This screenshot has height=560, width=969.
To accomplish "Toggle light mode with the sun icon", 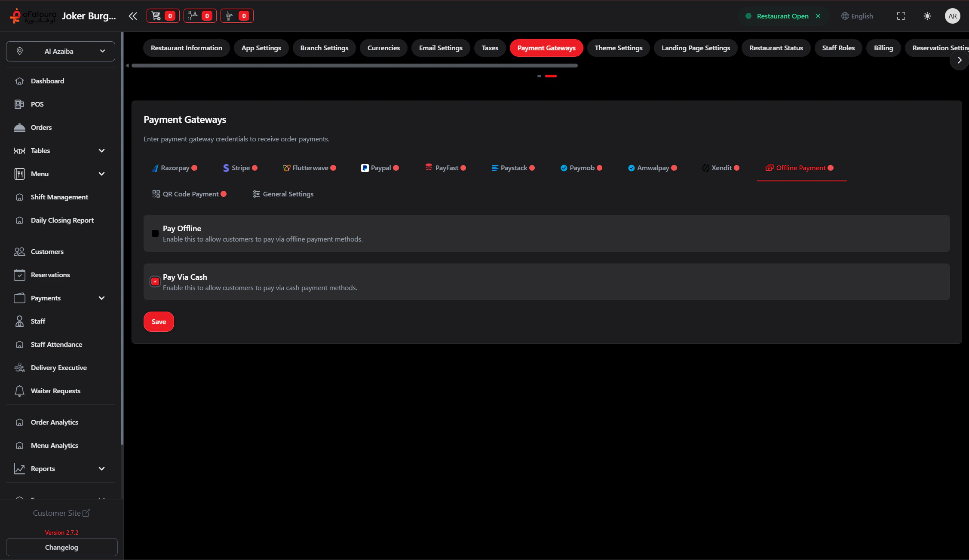I will pos(927,16).
